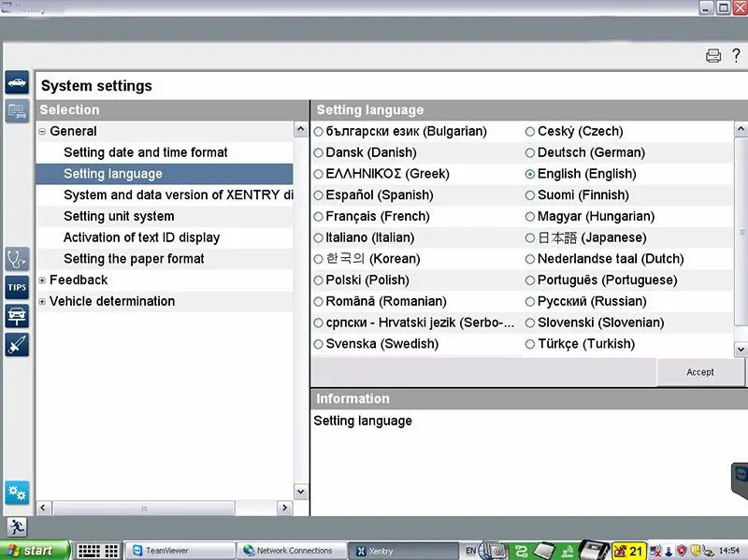Screen dimensions: 748x560
Task: Click the red shield security tray icon
Action: click(682, 551)
